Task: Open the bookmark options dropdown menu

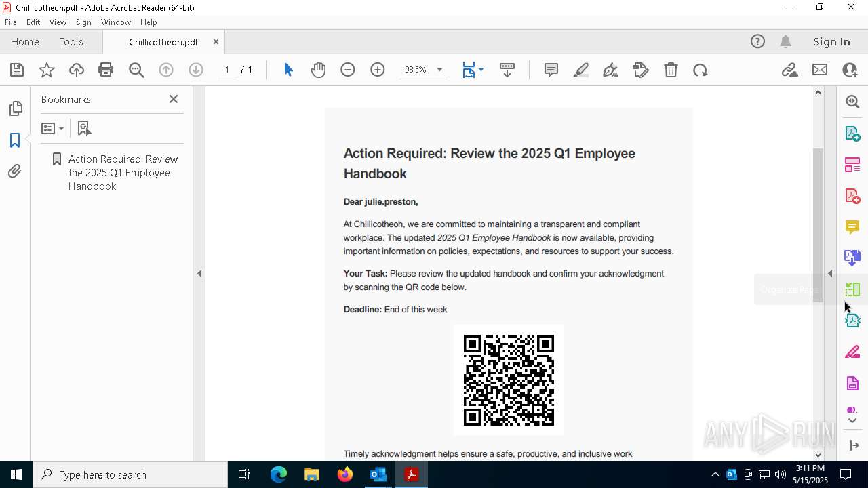Action: click(x=52, y=128)
